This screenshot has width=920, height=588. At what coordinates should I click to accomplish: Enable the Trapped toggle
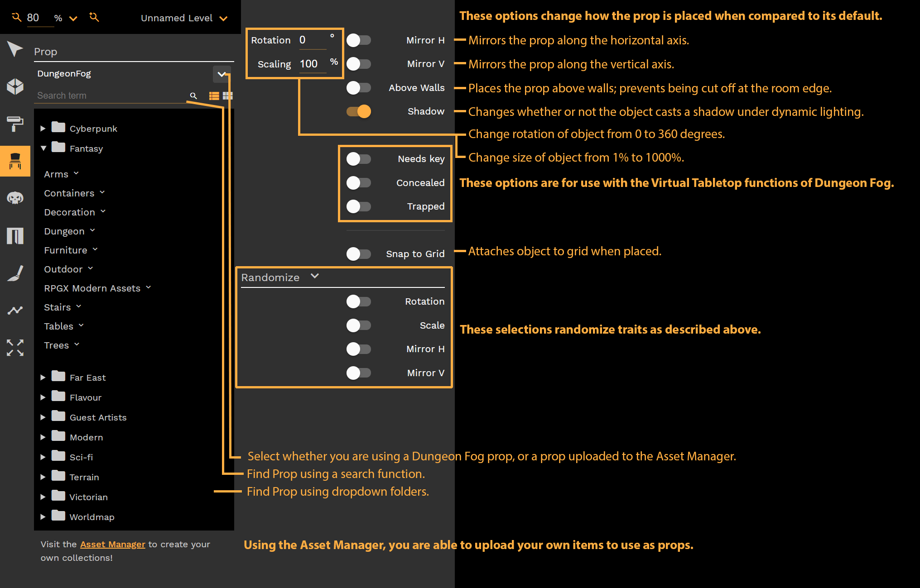click(x=358, y=206)
